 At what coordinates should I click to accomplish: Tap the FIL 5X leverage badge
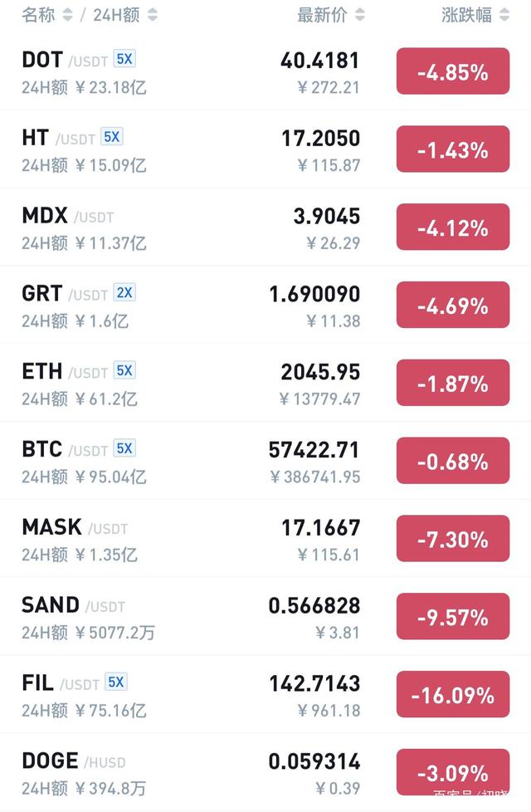pyautogui.click(x=116, y=682)
